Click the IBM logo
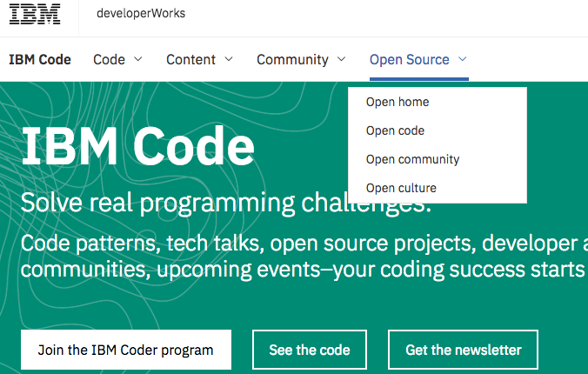 pyautogui.click(x=35, y=14)
